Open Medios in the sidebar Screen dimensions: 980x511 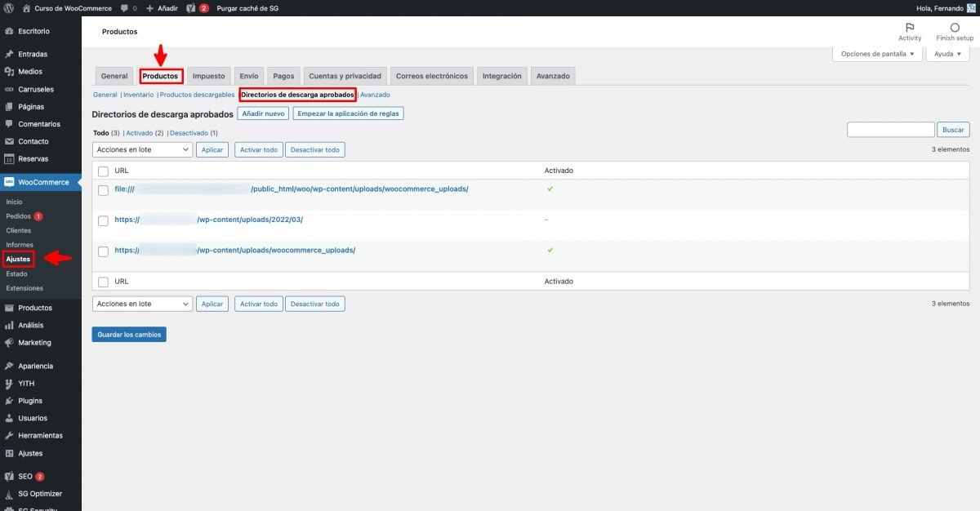click(29, 72)
